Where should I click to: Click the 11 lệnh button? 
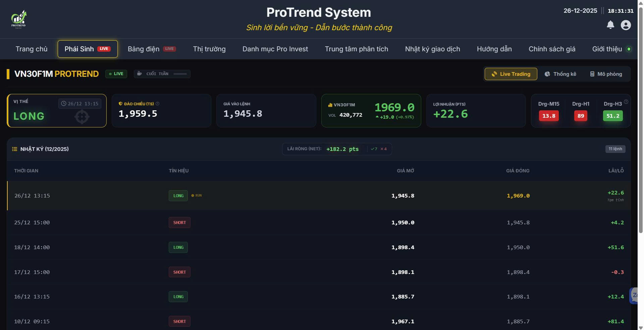coord(615,149)
